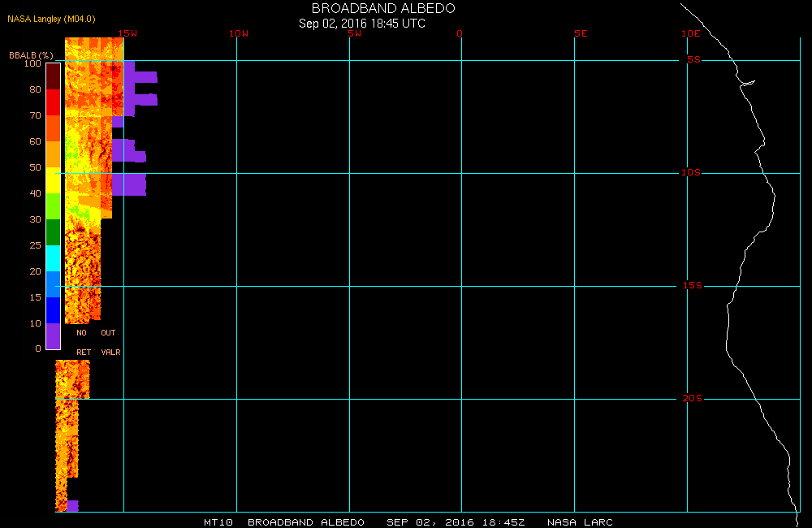Click the 'BBALB (%)' colorbar heading

pos(31,55)
